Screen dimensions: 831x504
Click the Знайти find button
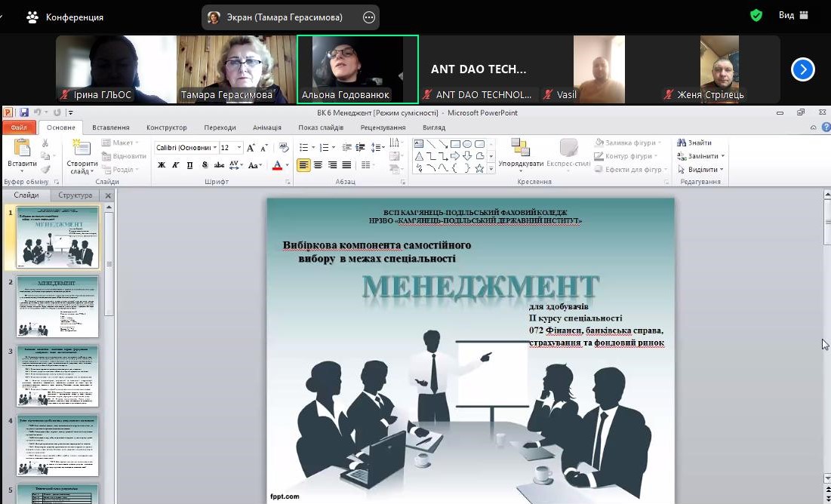[694, 143]
